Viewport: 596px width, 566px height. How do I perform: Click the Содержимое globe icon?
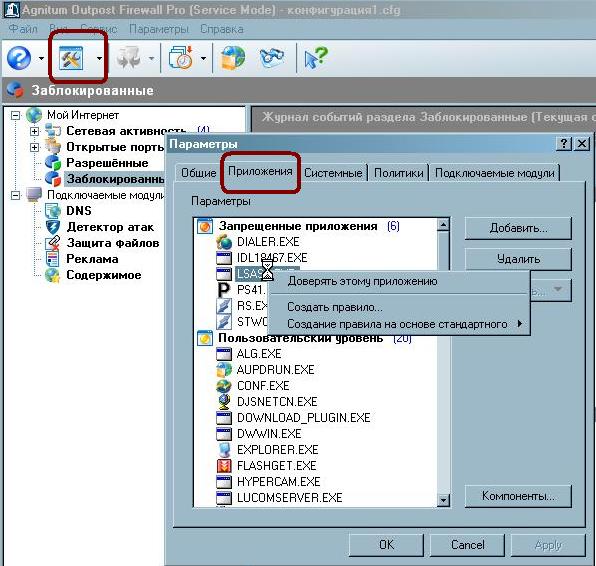pos(53,275)
